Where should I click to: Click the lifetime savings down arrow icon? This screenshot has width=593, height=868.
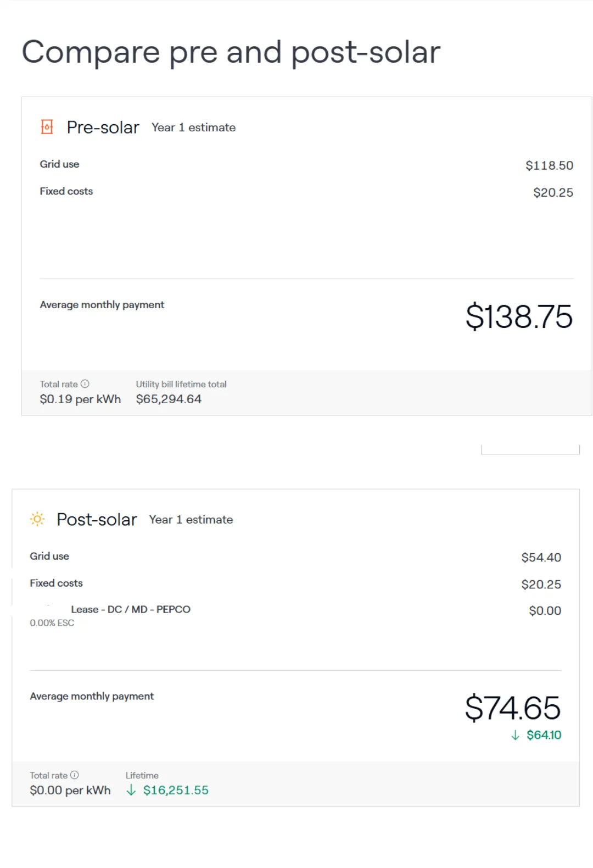coord(131,791)
